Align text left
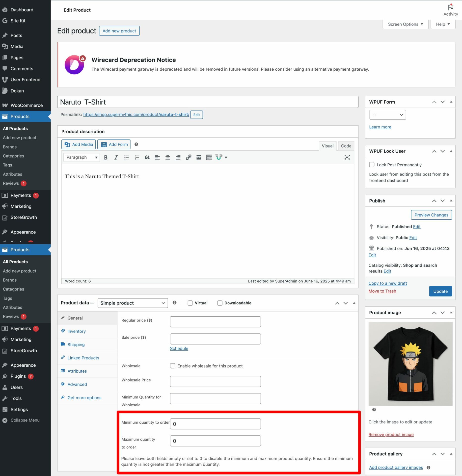Image resolution: width=462 pixels, height=476 pixels. (157, 157)
